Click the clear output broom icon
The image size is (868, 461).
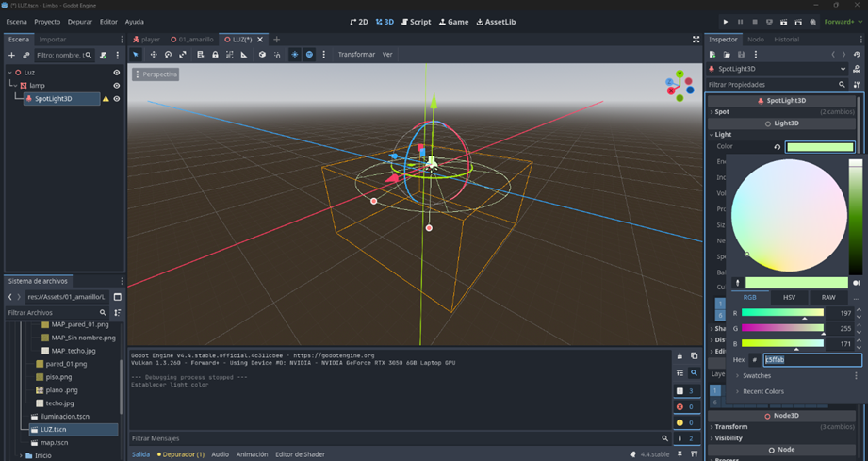coord(680,356)
